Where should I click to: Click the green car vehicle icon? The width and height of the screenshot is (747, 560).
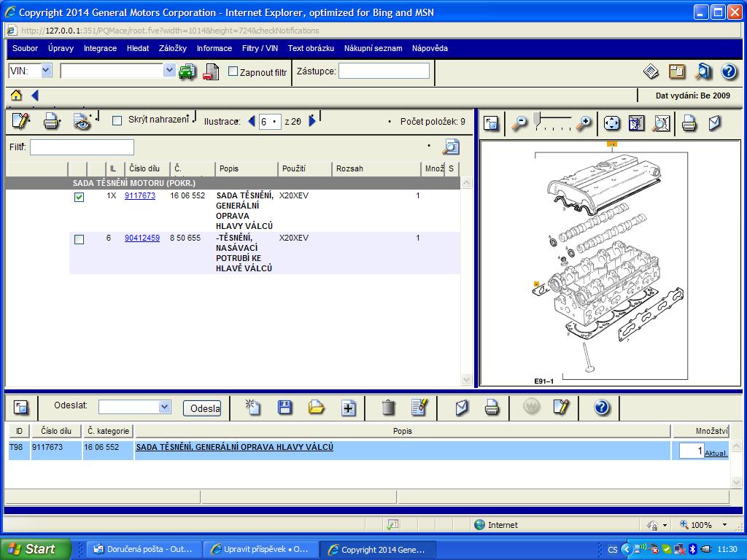187,71
